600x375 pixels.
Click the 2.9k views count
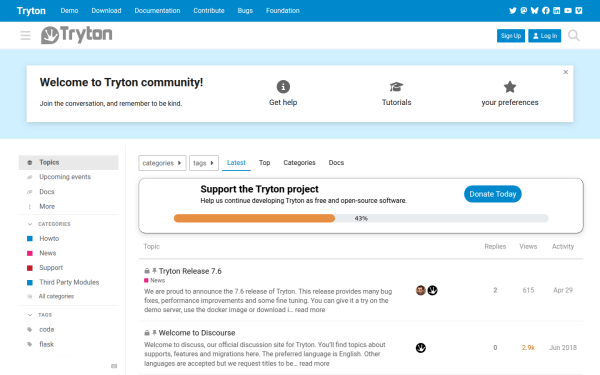click(528, 348)
